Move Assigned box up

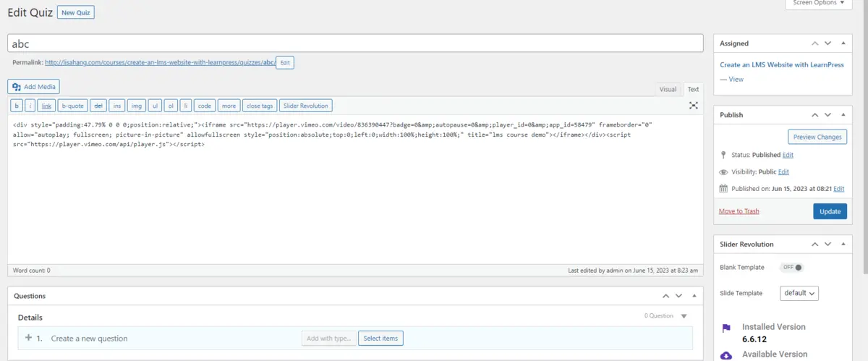coord(815,43)
